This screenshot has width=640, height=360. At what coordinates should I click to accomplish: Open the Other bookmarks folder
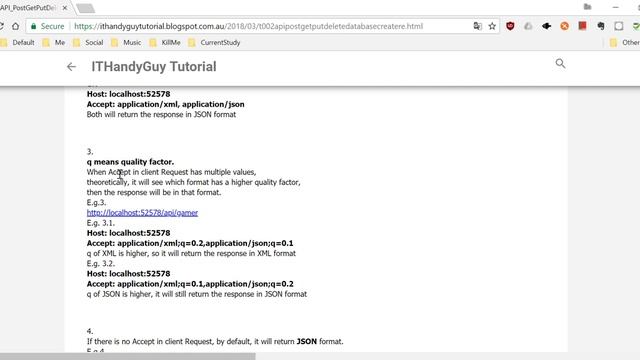point(624,42)
